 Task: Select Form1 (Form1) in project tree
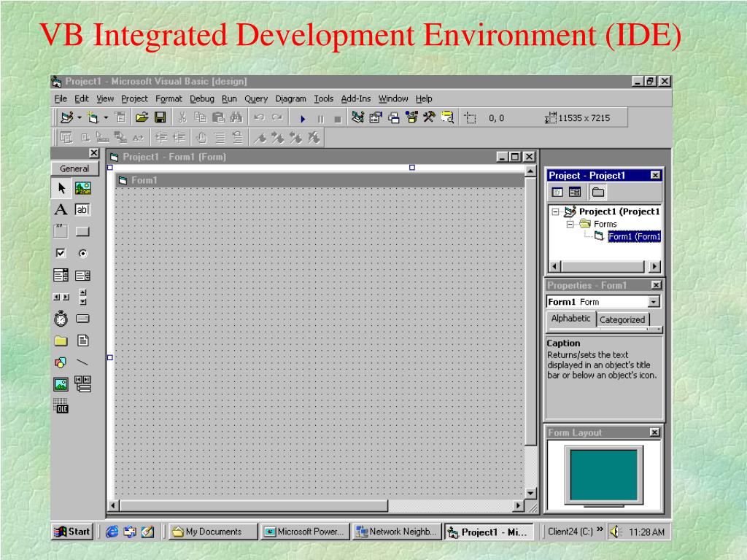pyautogui.click(x=634, y=236)
